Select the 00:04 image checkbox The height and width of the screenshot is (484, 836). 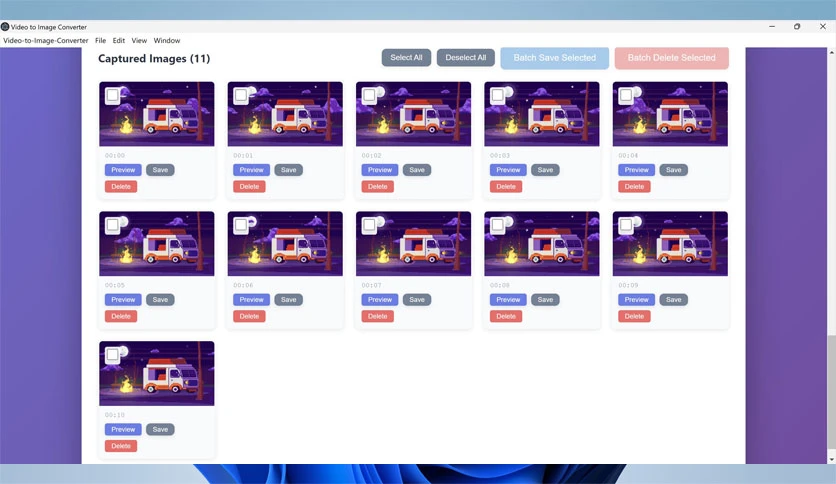click(x=626, y=95)
